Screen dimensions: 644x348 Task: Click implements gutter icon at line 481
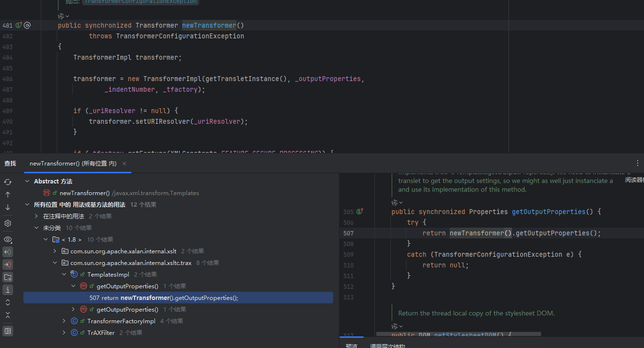19,25
